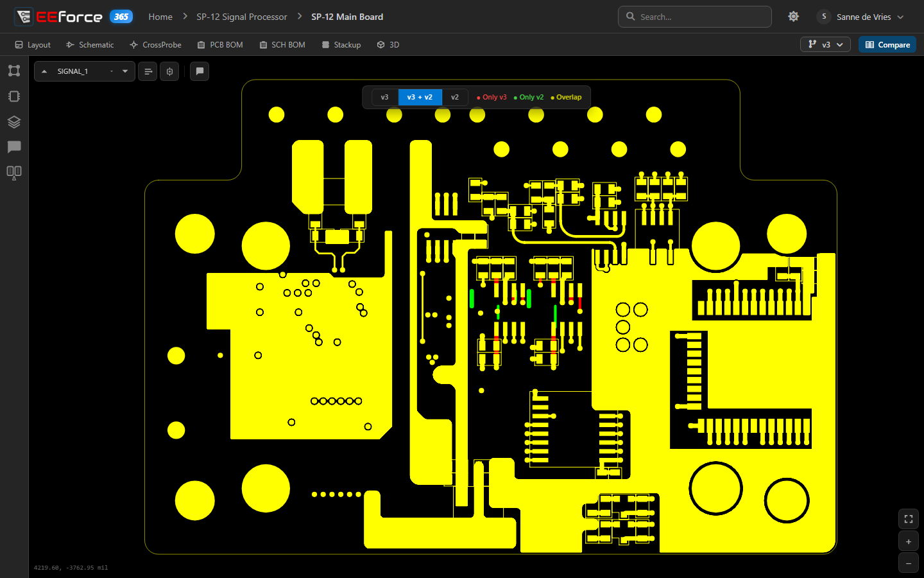
Task: Zoom in with the plus button
Action: (x=909, y=541)
